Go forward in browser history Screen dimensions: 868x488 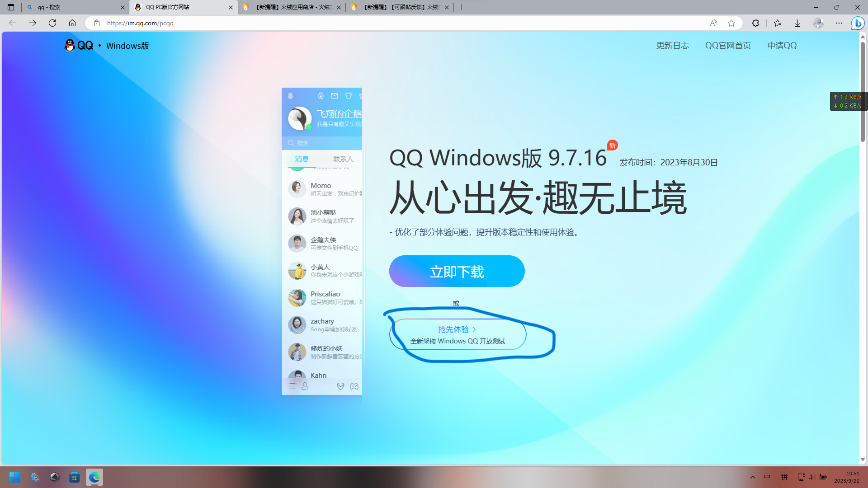tap(33, 23)
